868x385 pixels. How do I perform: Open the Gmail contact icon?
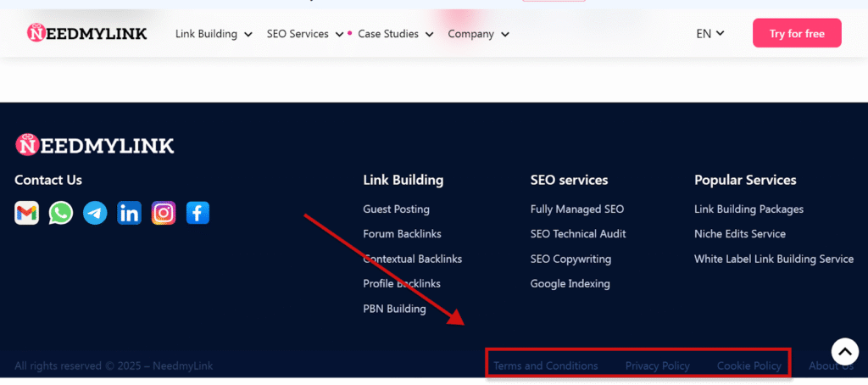27,213
